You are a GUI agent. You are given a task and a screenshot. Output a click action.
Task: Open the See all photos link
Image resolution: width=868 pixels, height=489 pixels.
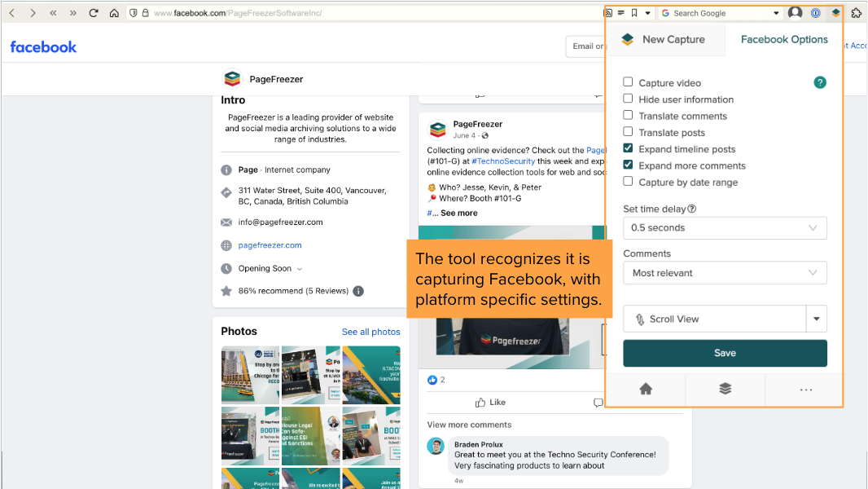coord(370,332)
